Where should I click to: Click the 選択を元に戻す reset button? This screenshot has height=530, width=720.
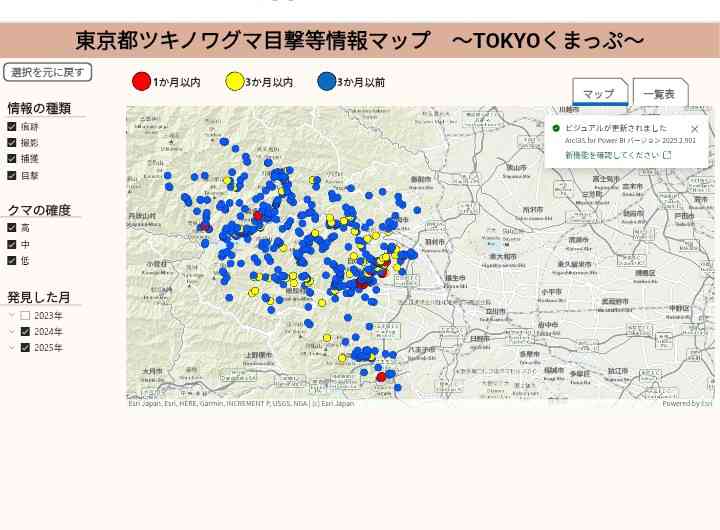[48, 72]
